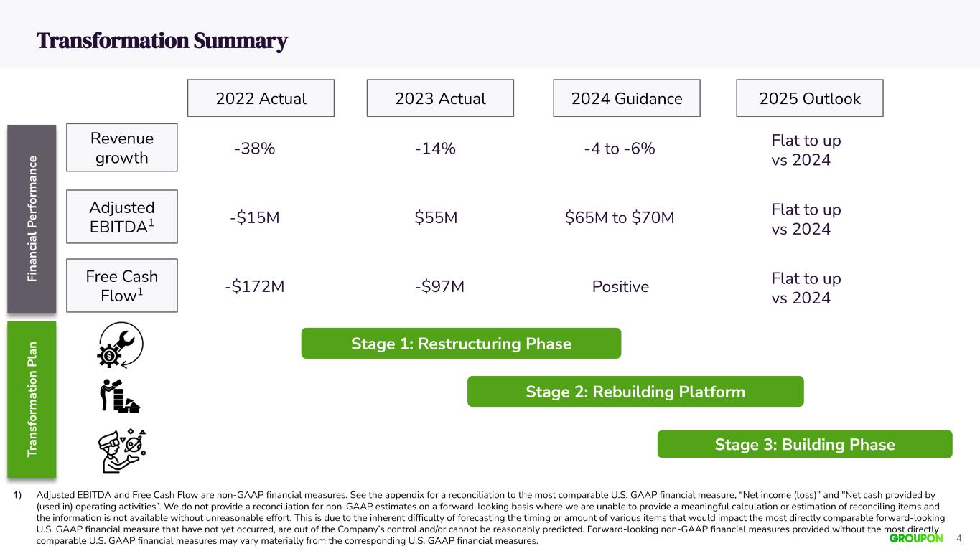Click the wrench and dollar gear icon
This screenshot has width=980, height=551.
pyautogui.click(x=121, y=345)
